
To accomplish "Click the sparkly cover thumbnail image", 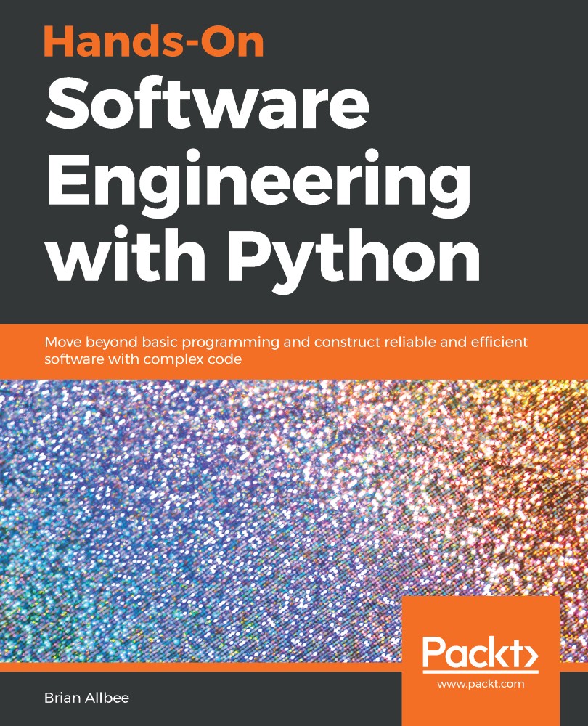I will [x=218, y=508].
